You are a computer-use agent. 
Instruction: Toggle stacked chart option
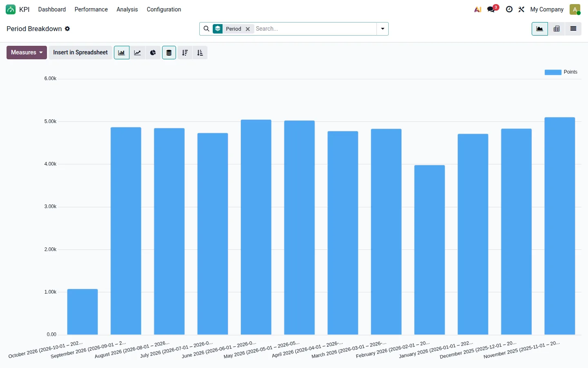click(169, 53)
